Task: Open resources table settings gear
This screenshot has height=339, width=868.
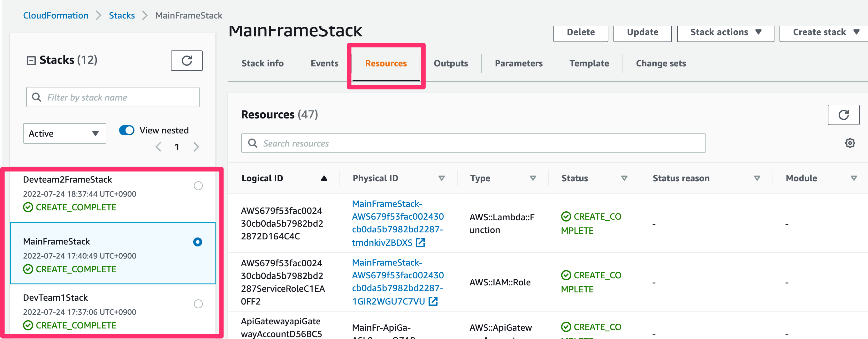Action: (x=850, y=143)
